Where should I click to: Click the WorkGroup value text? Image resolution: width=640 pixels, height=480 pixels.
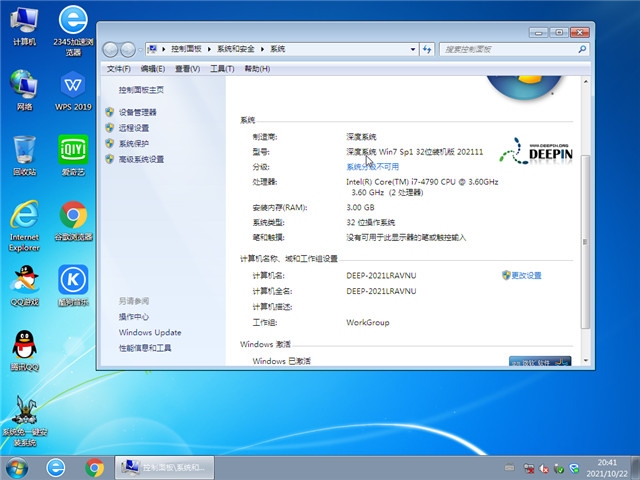point(368,322)
